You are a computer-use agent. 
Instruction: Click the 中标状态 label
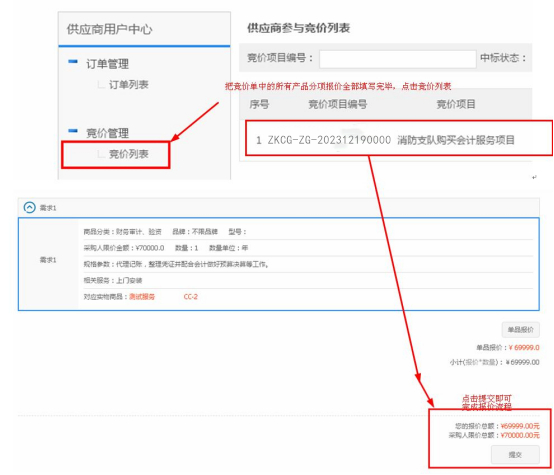coord(503,58)
